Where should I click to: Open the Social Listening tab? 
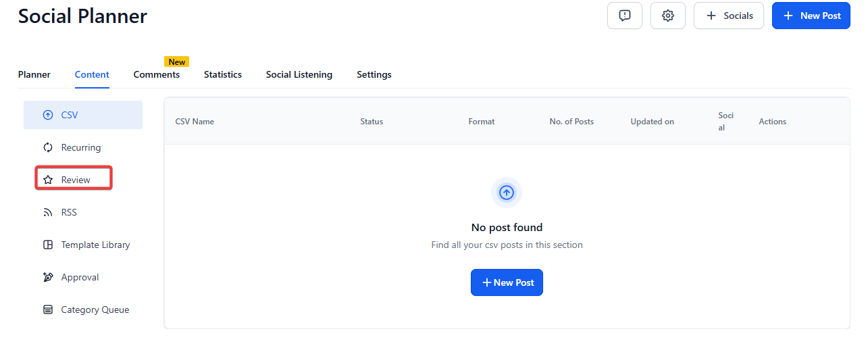[x=299, y=74]
